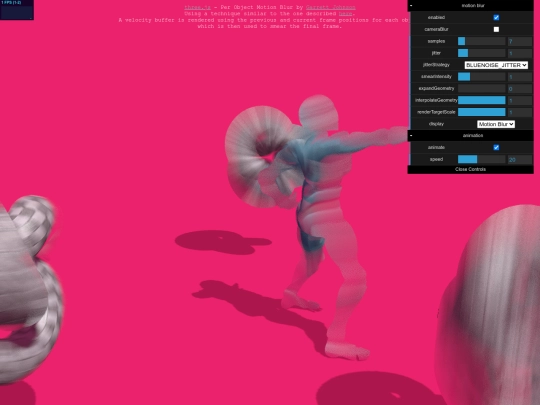Click the interpolateGeometry value field

click(520, 100)
